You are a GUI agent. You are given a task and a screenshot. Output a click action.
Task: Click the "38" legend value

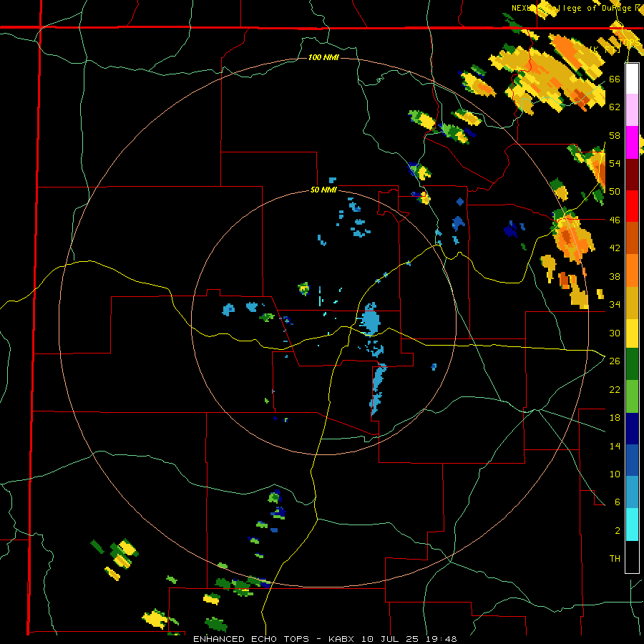[x=615, y=276]
